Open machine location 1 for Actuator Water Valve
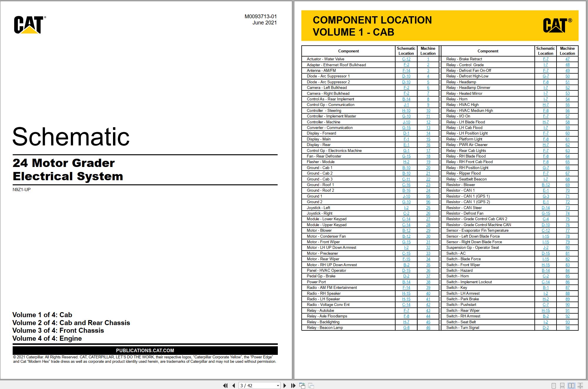 pos(428,59)
